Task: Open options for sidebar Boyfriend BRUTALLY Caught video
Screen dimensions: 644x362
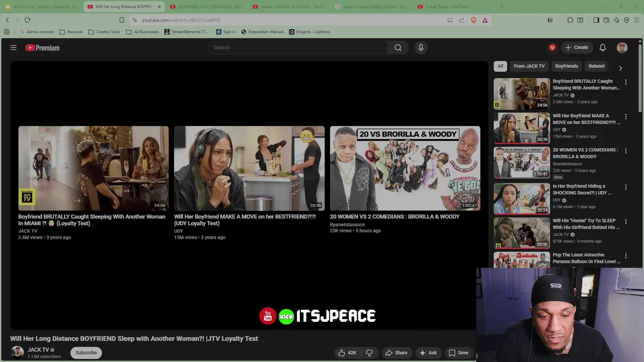Action: point(626,82)
